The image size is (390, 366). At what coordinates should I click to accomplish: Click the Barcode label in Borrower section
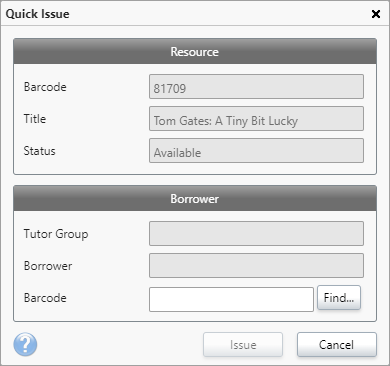pos(45,298)
